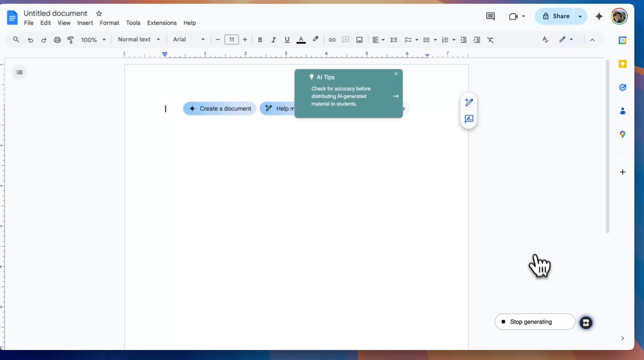Viewport: 644px width, 360px height.
Task: Open the Google Docs home icon
Action: tap(12, 17)
